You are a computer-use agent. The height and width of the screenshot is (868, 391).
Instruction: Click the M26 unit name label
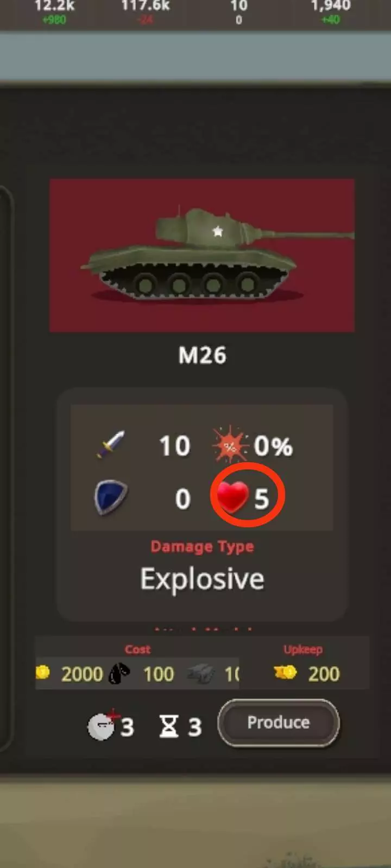pos(202,355)
